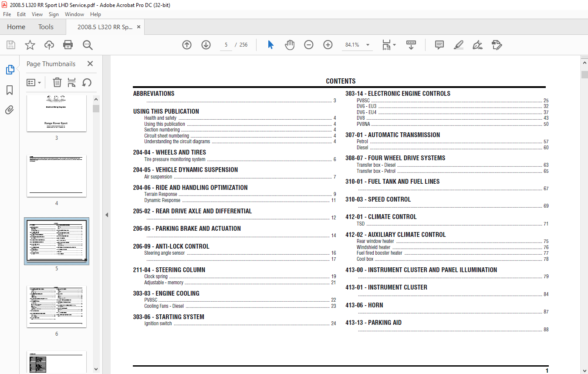
Task: Open the Window menu
Action: click(74, 14)
